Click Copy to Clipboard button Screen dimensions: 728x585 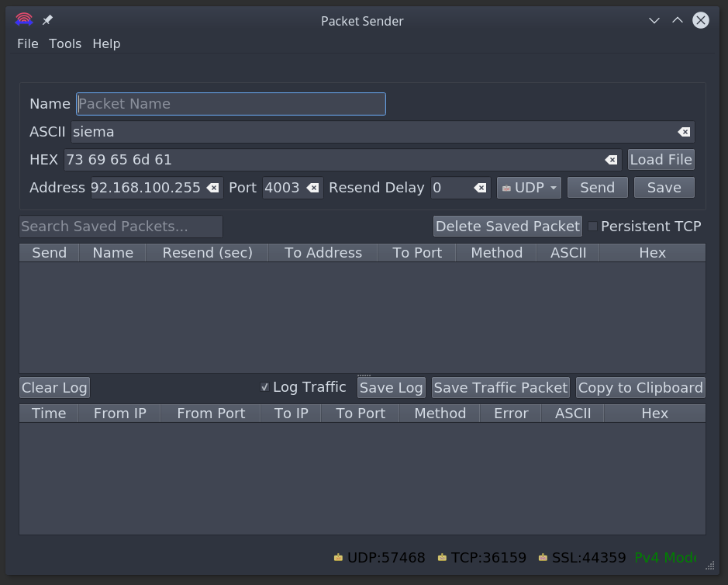pos(640,387)
